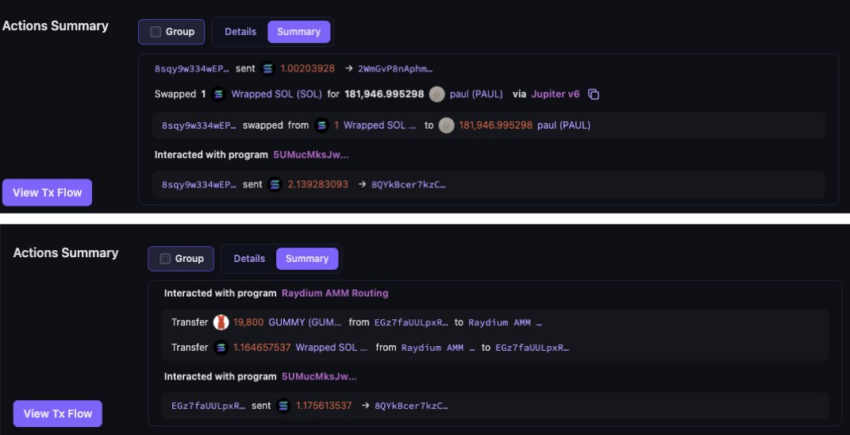
Task: Toggle the bottom Group checkbox
Action: [165, 259]
